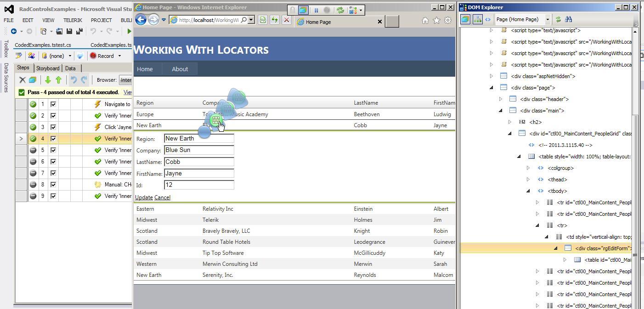
Task: Switch to the Data tab
Action: pyautogui.click(x=70, y=68)
